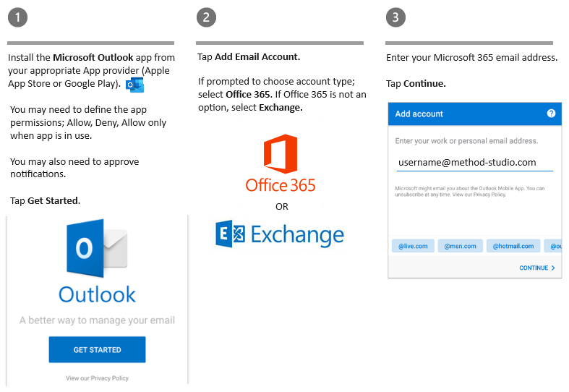
Task: Click the 'Tap Add Email Account.' instruction
Action: pos(249,57)
